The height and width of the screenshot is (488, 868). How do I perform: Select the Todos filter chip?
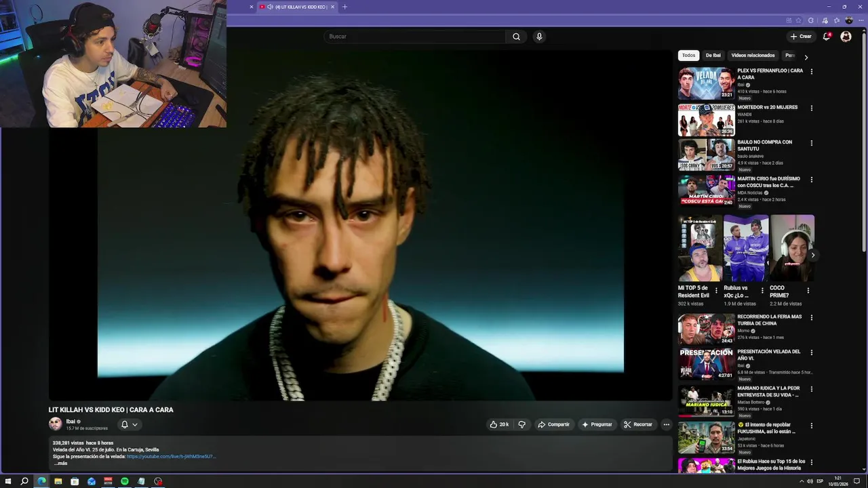point(689,56)
